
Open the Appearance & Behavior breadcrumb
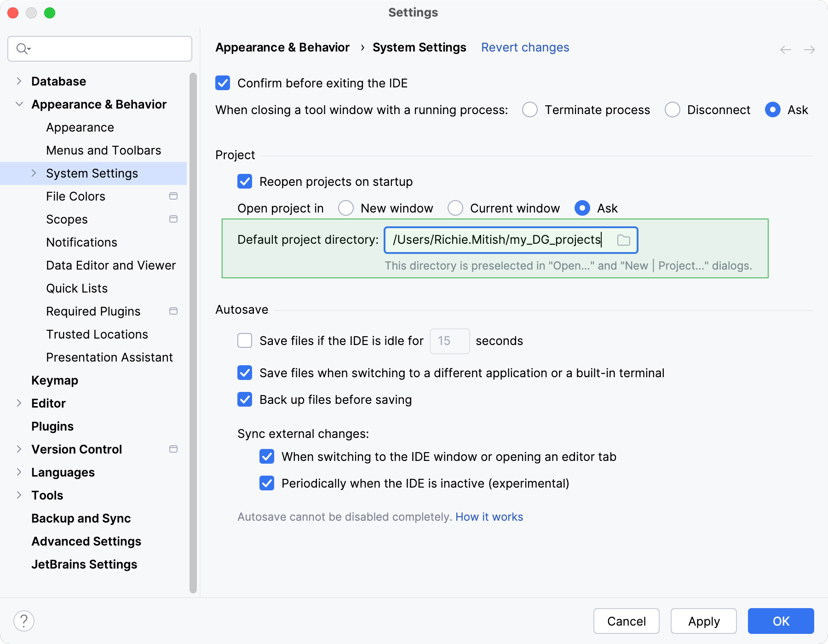[282, 47]
